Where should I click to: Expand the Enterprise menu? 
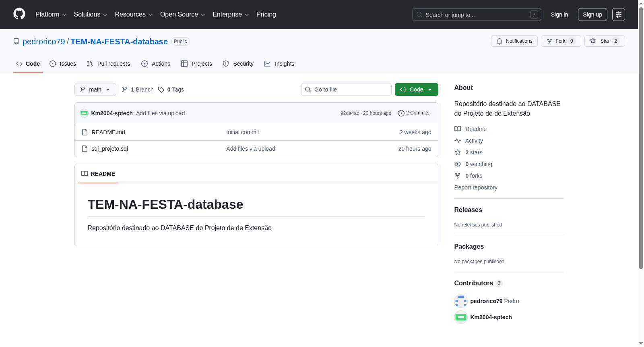click(231, 15)
